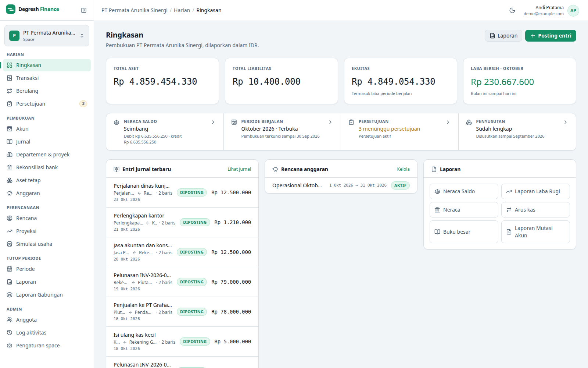Select Isi ulang kas kecil entry
The width and height of the screenshot is (588, 368).
182,342
